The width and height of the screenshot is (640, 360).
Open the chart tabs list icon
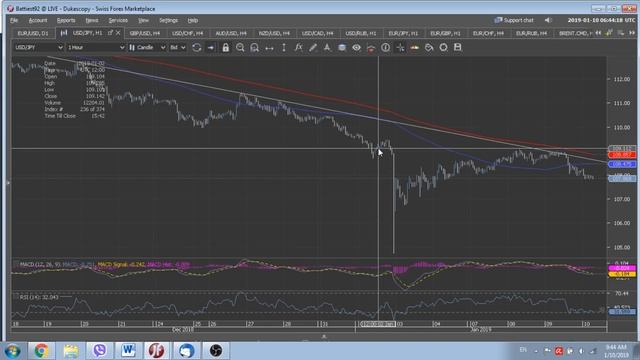621,33
